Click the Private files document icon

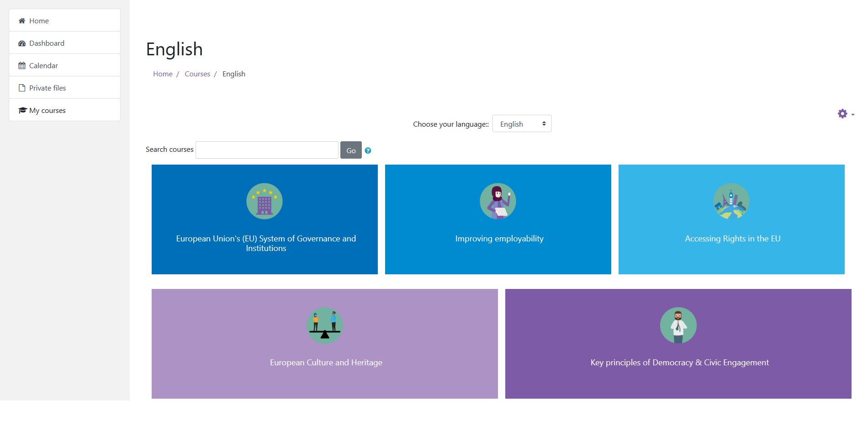tap(22, 88)
